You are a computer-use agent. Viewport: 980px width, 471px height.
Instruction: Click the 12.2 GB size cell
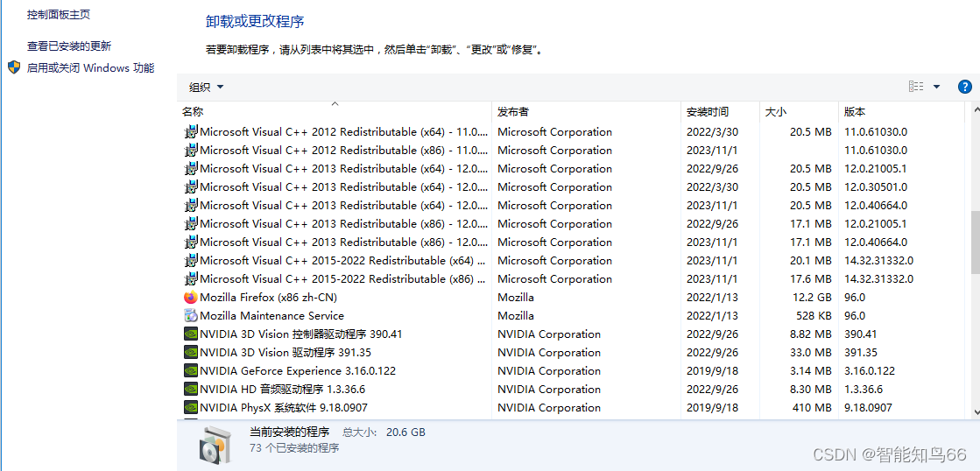pyautogui.click(x=810, y=298)
